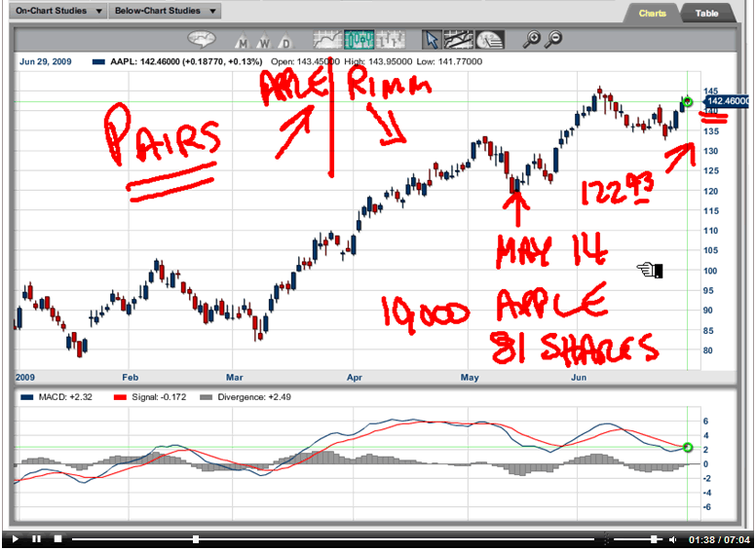This screenshot has height=551, width=756.
Task: Click the Feb label on the time axis
Action: tap(131, 378)
